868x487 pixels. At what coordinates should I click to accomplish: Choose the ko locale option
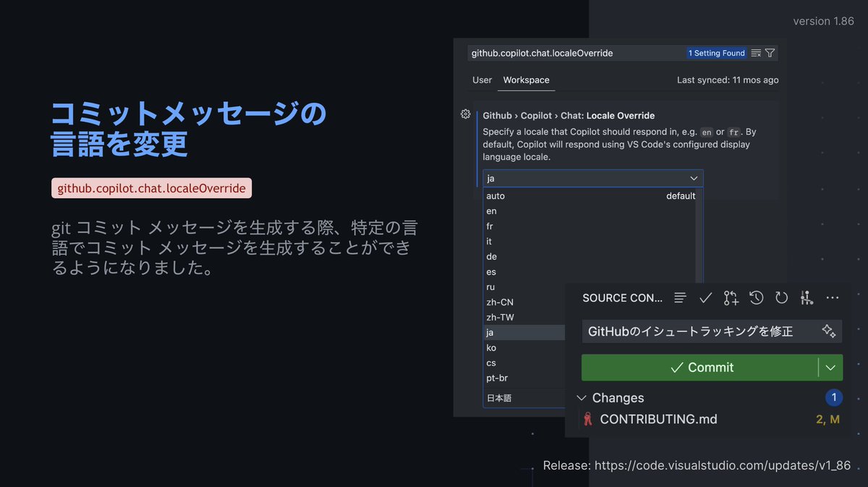pyautogui.click(x=524, y=348)
